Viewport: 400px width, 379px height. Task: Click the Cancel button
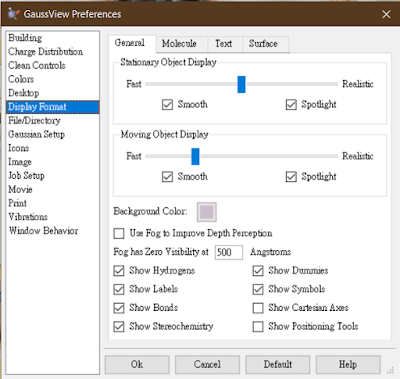click(207, 364)
